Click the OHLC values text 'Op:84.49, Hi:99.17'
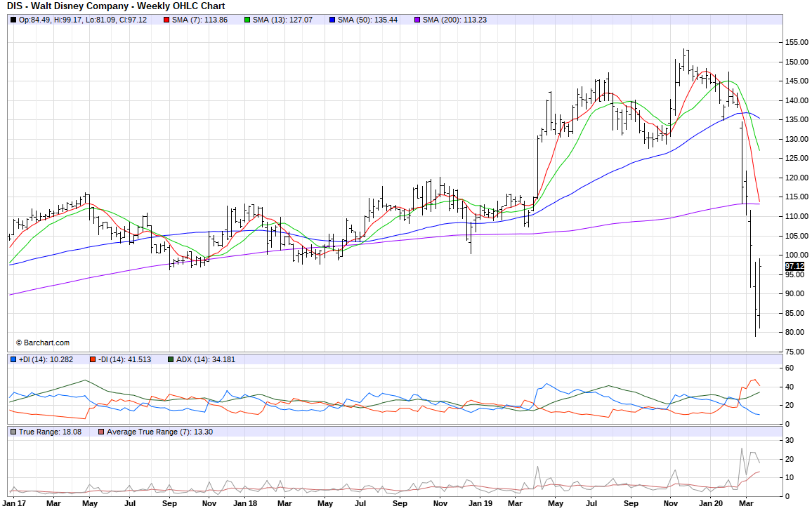 pyautogui.click(x=51, y=20)
